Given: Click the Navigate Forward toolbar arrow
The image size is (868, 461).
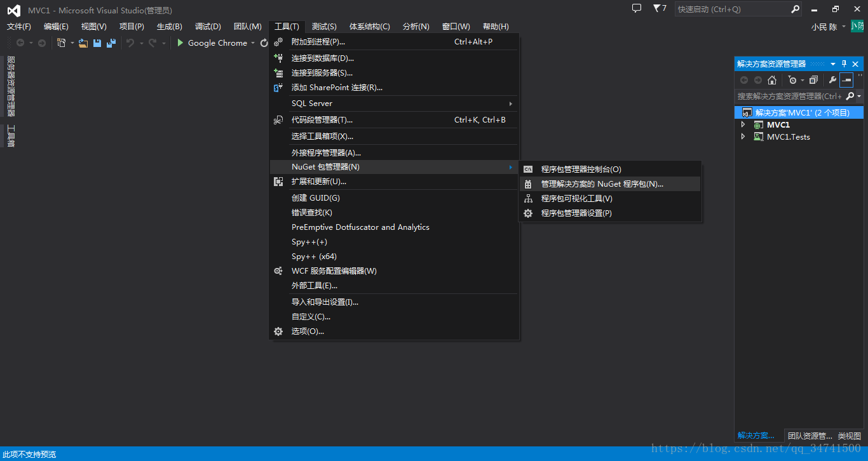Looking at the screenshot, I should 42,43.
